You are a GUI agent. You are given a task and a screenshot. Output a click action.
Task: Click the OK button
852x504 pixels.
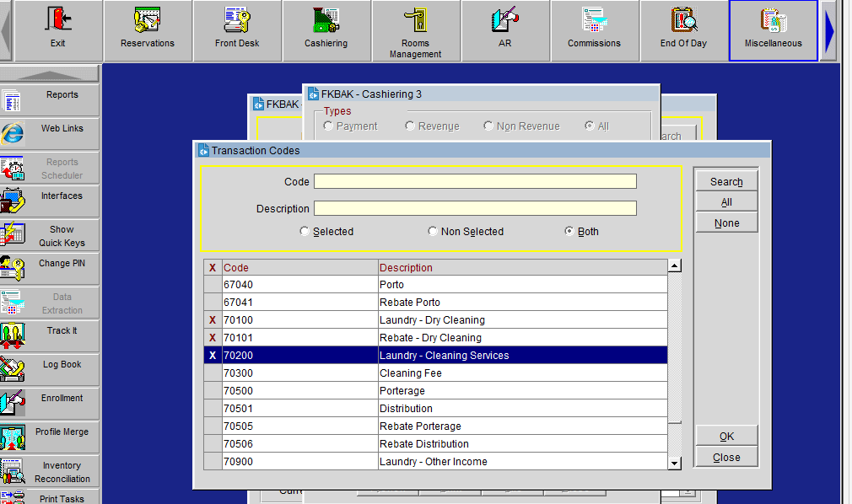pyautogui.click(x=726, y=437)
